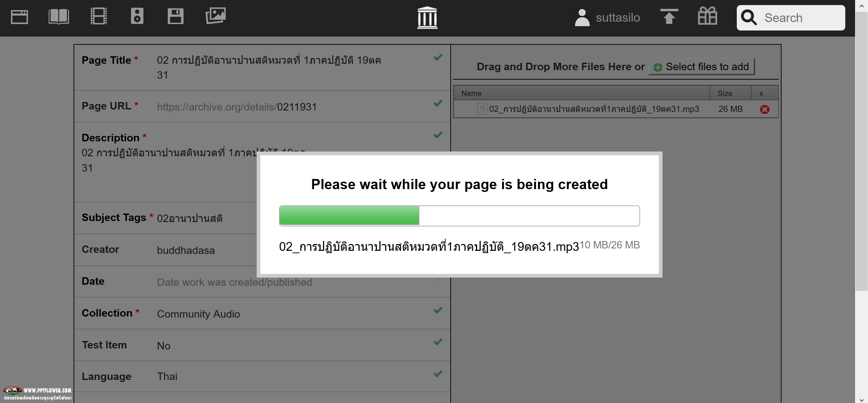Click the vertical scrollbar thumb
This screenshot has width=868, height=403.
[862, 151]
